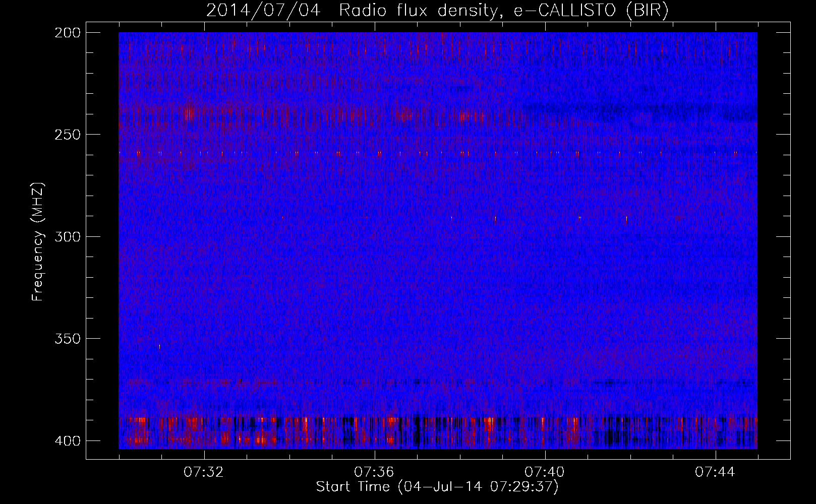Click the 07:44 time tick label
The width and height of the screenshot is (816, 504).
[715, 472]
